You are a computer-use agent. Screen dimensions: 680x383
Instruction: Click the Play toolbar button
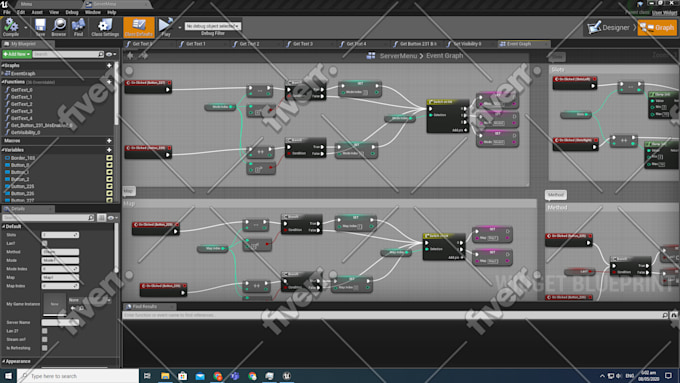click(x=165, y=27)
